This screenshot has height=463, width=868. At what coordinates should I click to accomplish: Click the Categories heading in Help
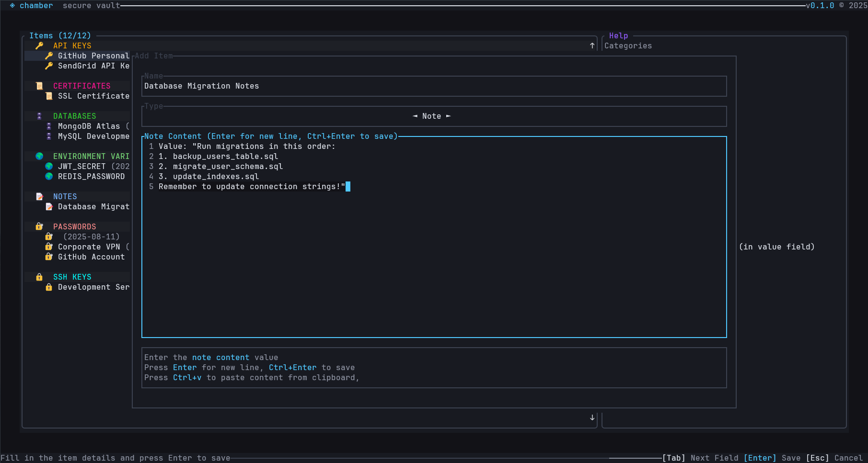[628, 46]
